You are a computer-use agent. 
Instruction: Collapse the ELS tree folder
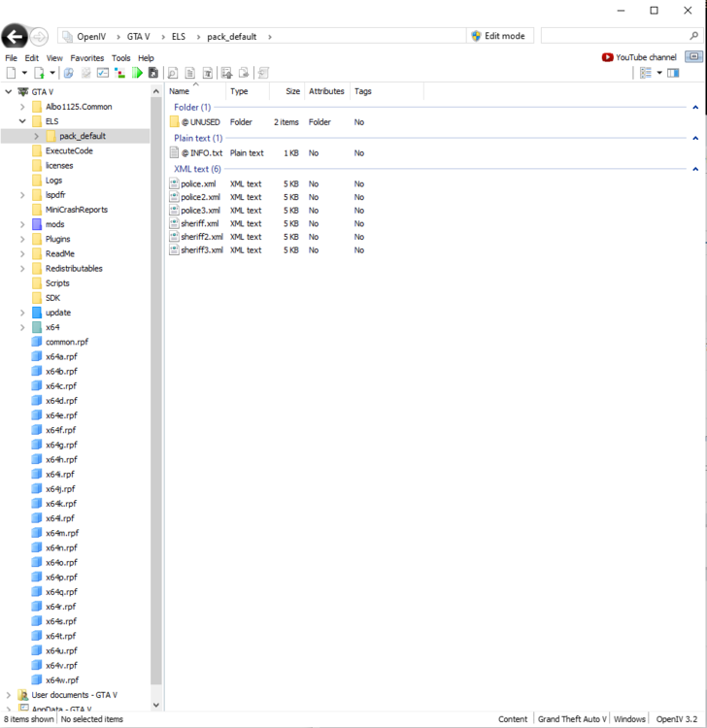[x=22, y=121]
